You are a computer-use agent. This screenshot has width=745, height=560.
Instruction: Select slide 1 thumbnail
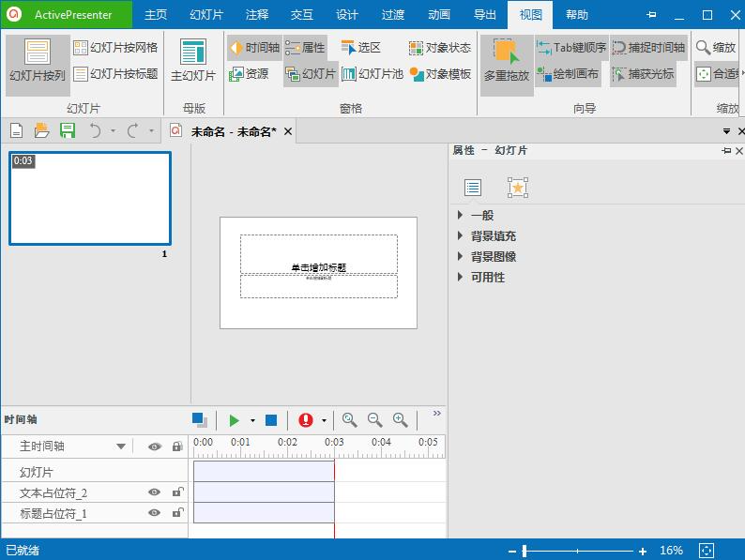click(90, 198)
